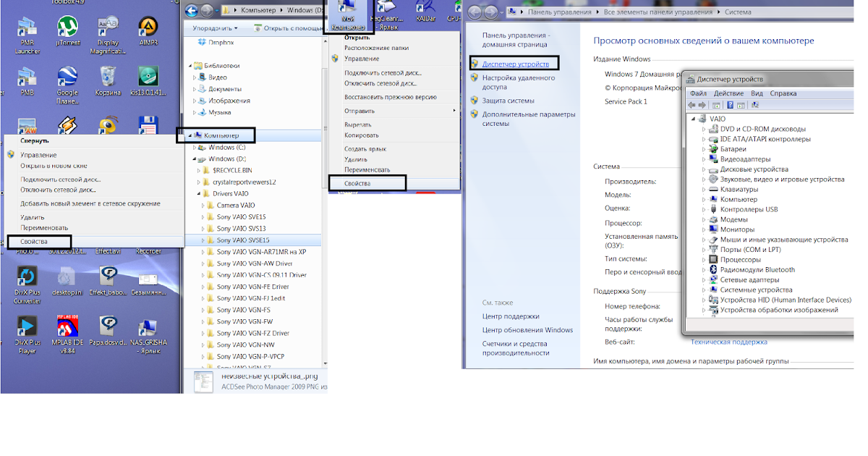Viewport: 868px width, 456px height.
Task: Open the µTorrent desktop icon
Action: (67, 28)
